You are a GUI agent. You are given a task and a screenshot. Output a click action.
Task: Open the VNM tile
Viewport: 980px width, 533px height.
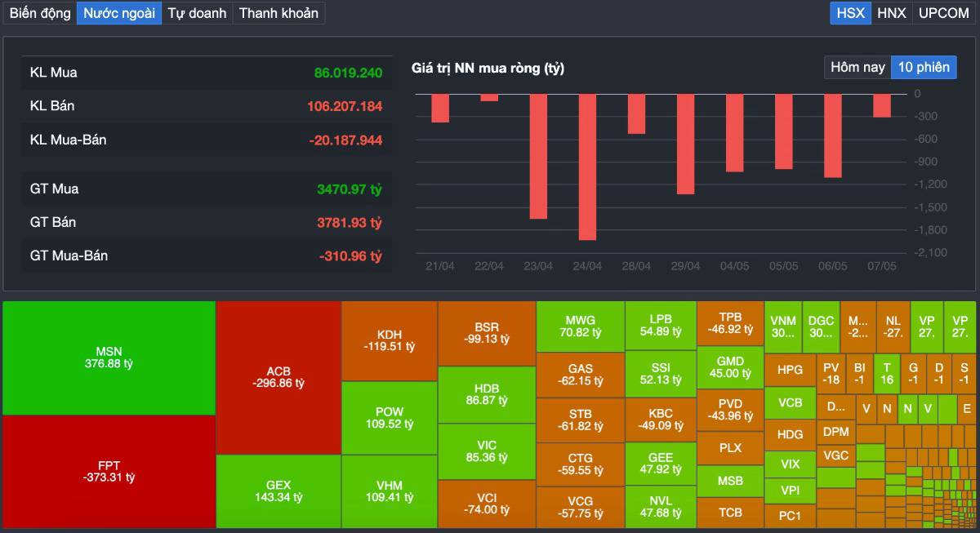click(783, 326)
